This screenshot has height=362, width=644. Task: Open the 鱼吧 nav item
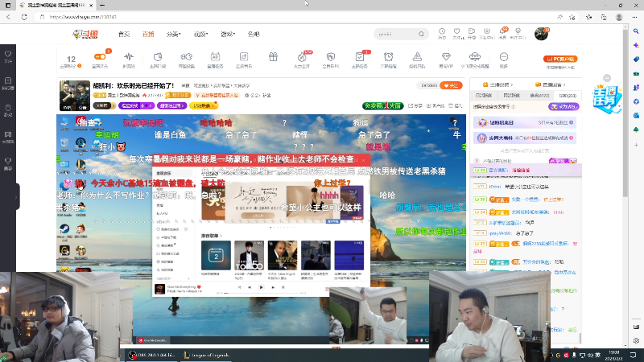254,34
